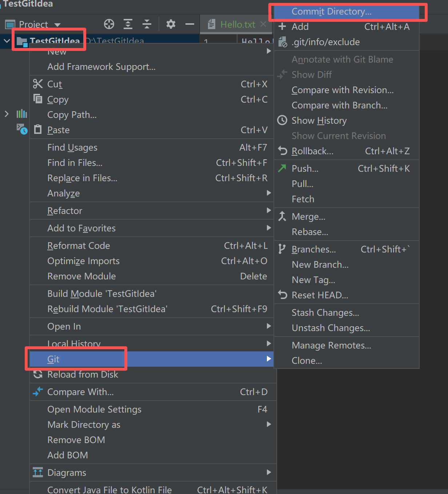Select New Tag
This screenshot has height=494, width=448.
tap(347, 280)
